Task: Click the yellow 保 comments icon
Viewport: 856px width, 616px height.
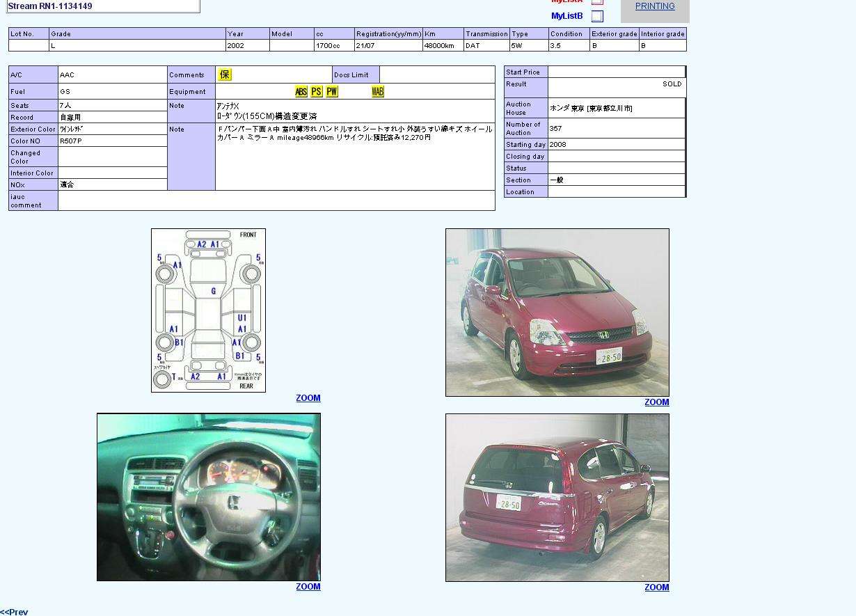Action: 225,74
